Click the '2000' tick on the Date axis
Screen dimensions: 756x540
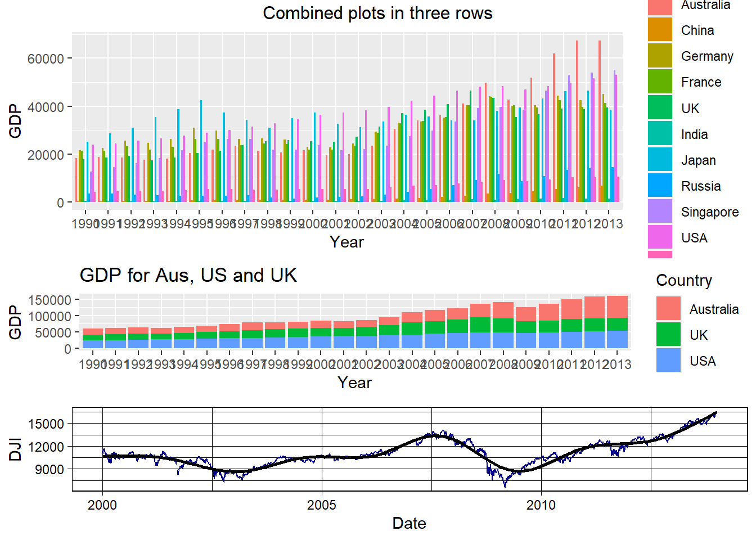[x=102, y=505]
